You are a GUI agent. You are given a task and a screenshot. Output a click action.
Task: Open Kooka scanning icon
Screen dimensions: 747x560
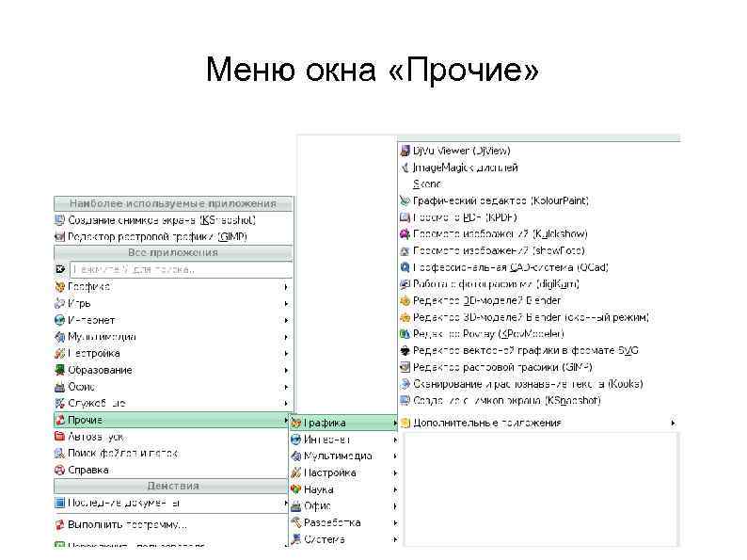click(x=405, y=384)
